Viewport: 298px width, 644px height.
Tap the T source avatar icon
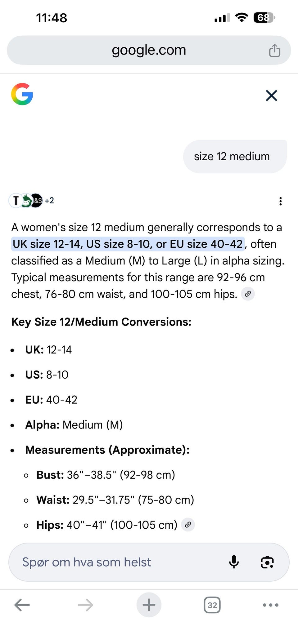point(16,200)
